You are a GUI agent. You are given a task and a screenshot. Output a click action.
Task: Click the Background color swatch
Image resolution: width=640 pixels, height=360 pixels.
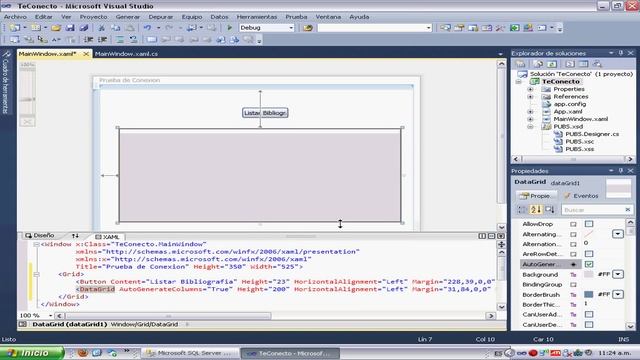[589, 274]
